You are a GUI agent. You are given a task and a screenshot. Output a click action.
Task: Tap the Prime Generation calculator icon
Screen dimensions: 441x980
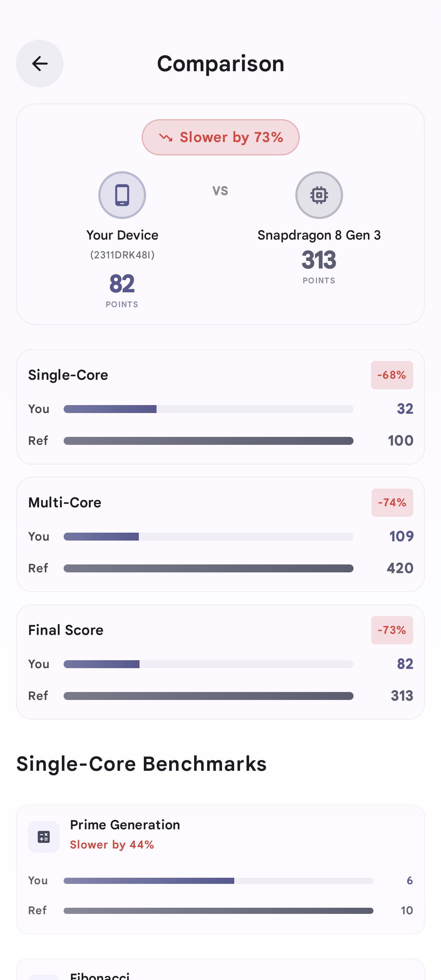44,837
